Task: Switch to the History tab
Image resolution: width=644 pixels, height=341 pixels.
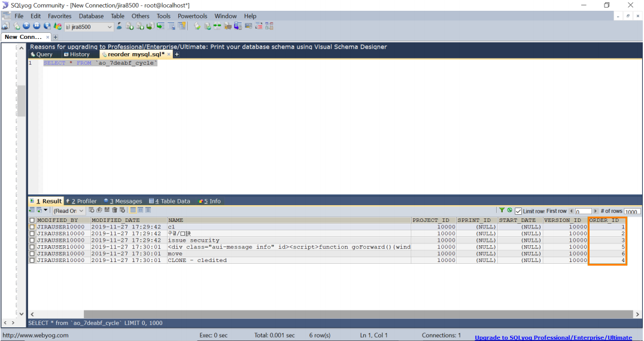Action: coord(77,54)
